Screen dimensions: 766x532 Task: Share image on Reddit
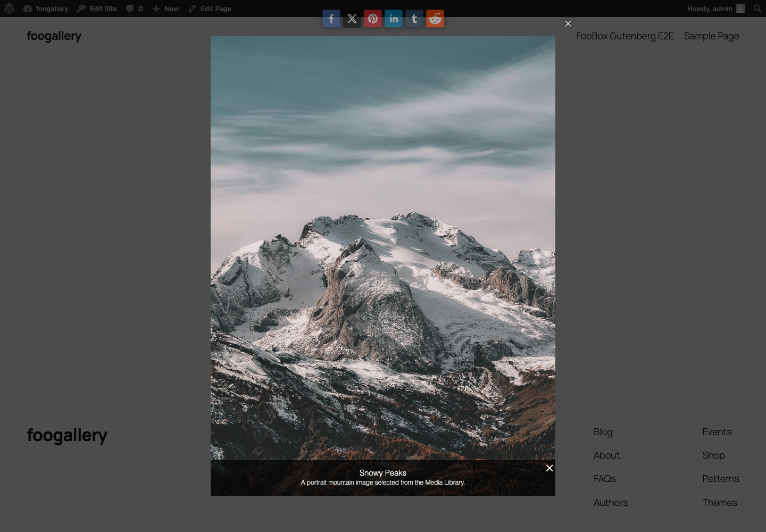click(x=435, y=19)
